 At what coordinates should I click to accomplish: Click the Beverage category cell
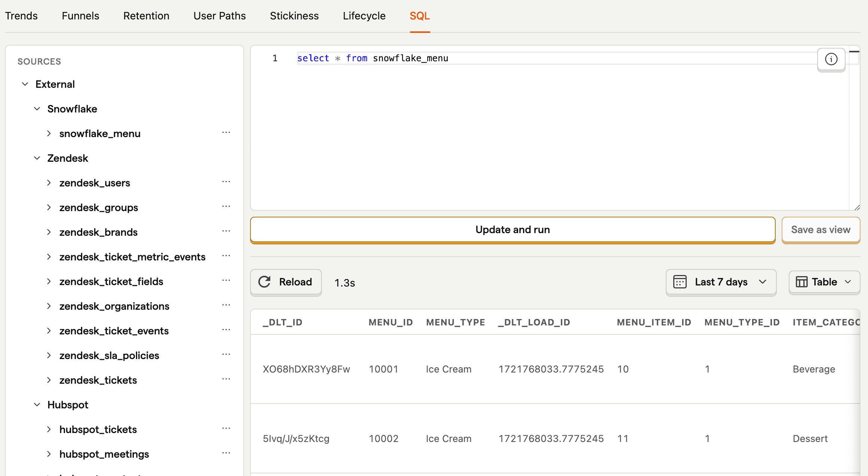tap(814, 369)
